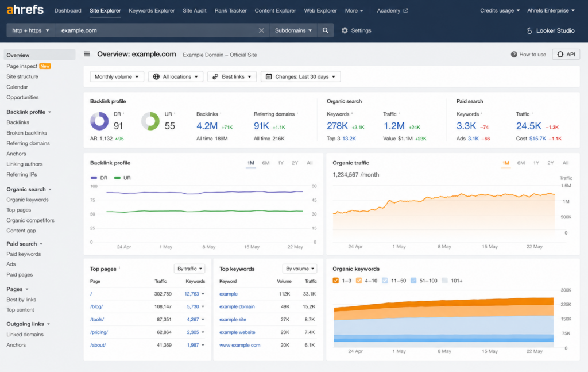Open Keywords Explorer
588x372 pixels.
tap(152, 10)
